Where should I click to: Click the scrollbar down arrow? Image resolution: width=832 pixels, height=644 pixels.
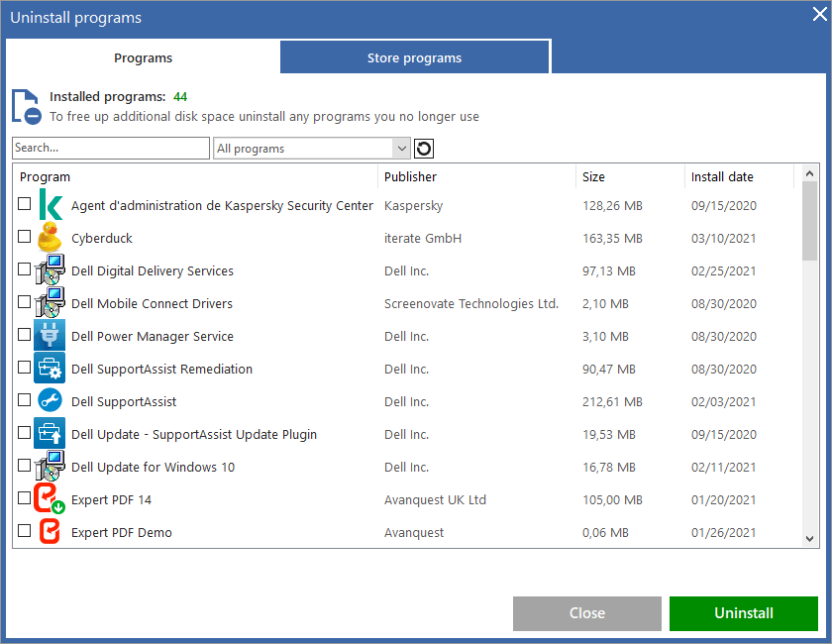810,539
